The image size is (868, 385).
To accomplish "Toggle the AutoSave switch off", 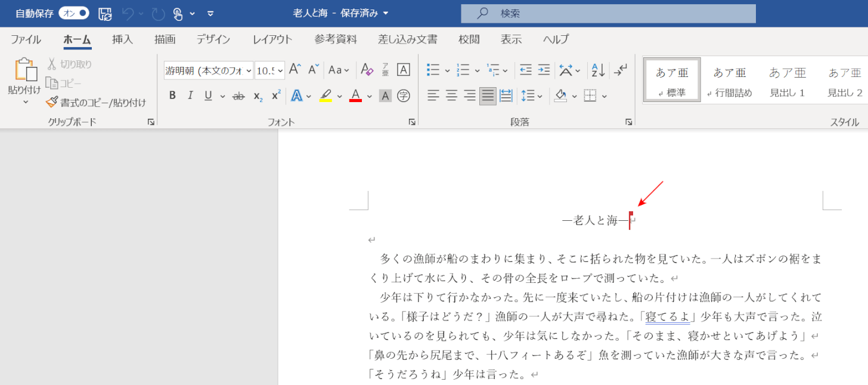I will (x=74, y=13).
